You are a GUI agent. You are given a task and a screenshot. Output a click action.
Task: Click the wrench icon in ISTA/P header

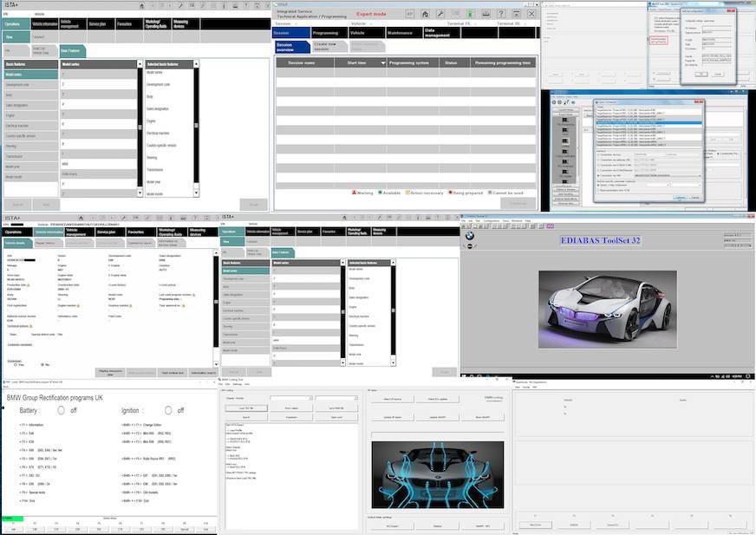[x=440, y=14]
